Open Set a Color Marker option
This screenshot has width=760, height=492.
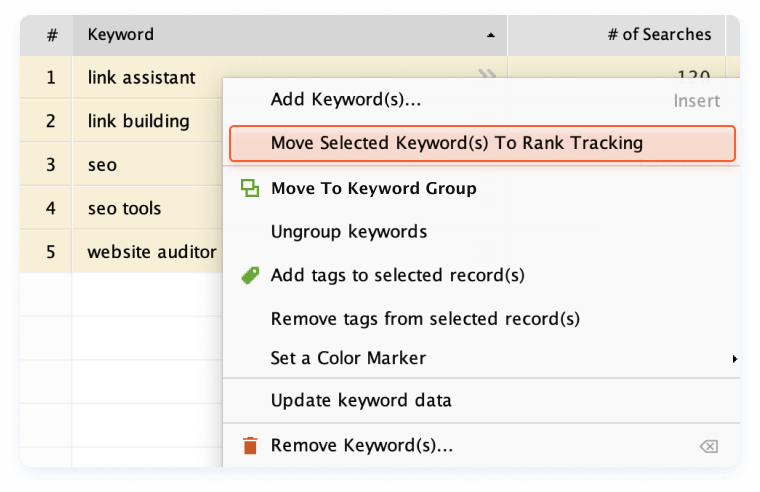tap(348, 358)
